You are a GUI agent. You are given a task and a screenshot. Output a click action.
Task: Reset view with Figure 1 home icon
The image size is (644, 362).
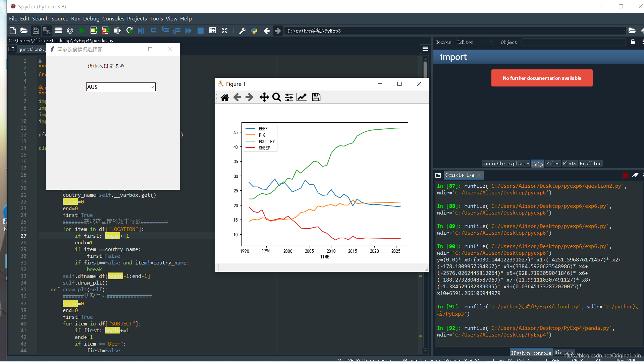(225, 97)
